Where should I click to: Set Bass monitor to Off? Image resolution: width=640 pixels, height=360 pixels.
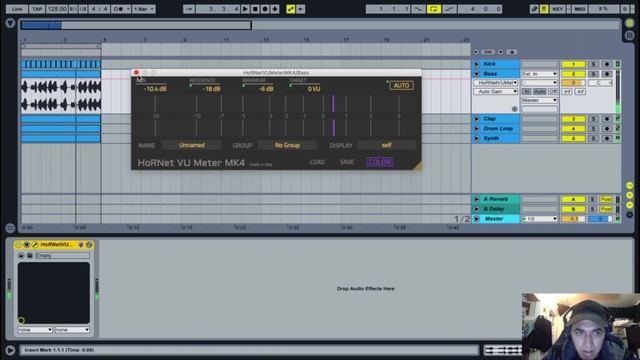(x=553, y=91)
